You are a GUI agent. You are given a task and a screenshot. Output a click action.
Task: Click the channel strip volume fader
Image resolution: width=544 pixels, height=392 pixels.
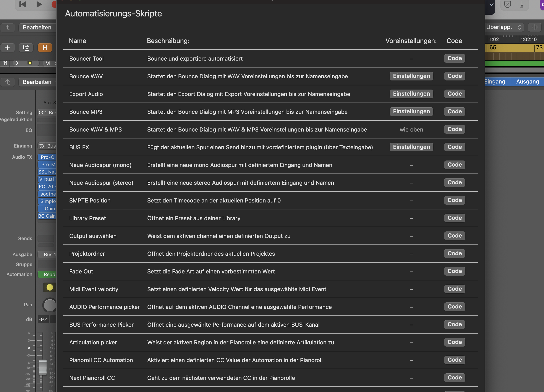(x=43, y=367)
